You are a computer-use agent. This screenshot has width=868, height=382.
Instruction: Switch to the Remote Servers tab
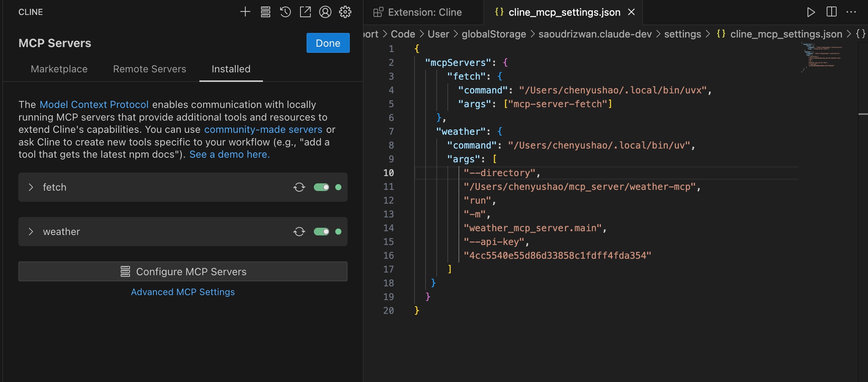(x=150, y=69)
